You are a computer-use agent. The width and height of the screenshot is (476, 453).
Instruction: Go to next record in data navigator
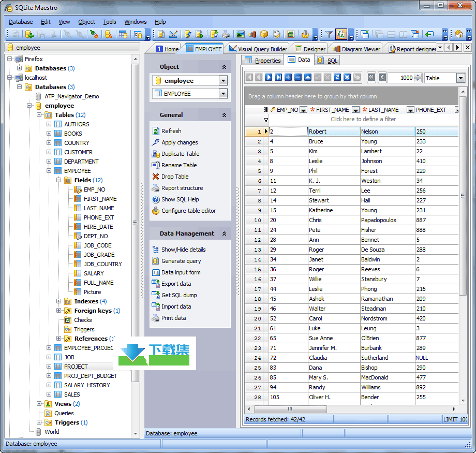pos(269,77)
